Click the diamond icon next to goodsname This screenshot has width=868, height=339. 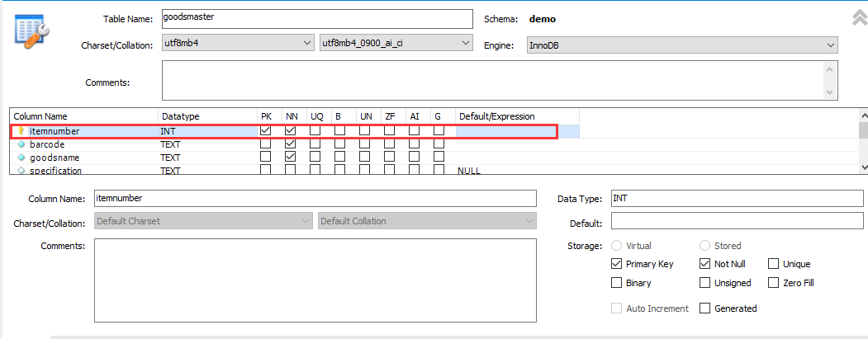click(x=21, y=158)
